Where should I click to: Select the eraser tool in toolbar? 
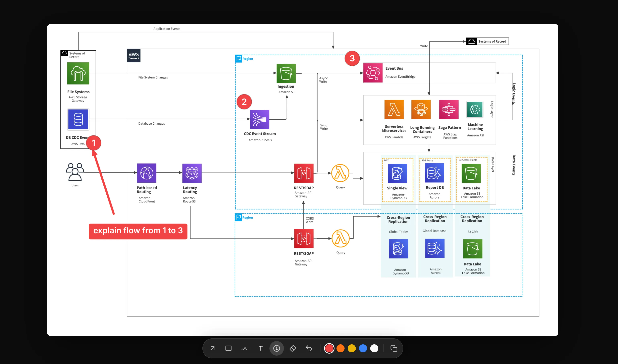click(293, 348)
